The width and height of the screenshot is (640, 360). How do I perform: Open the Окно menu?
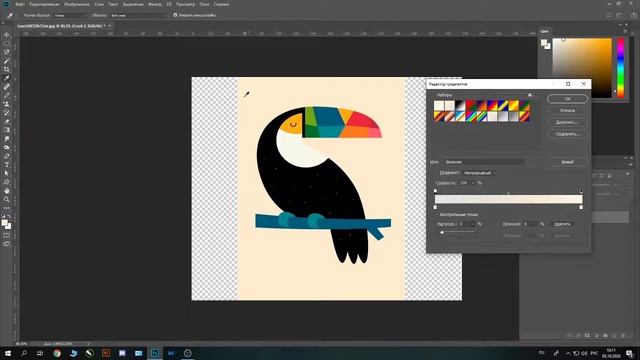coord(204,4)
